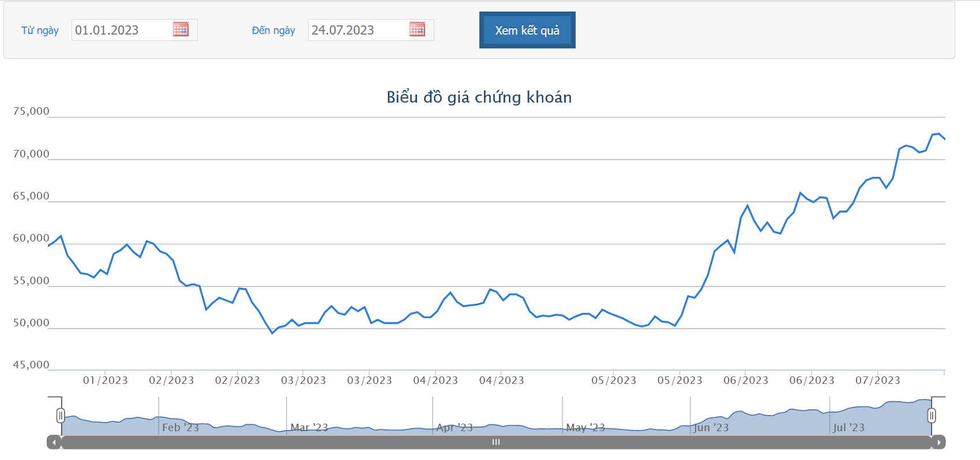Screen dimensions: 980x460
Task: Jump to Mar '23 in the navigator
Action: (309, 427)
